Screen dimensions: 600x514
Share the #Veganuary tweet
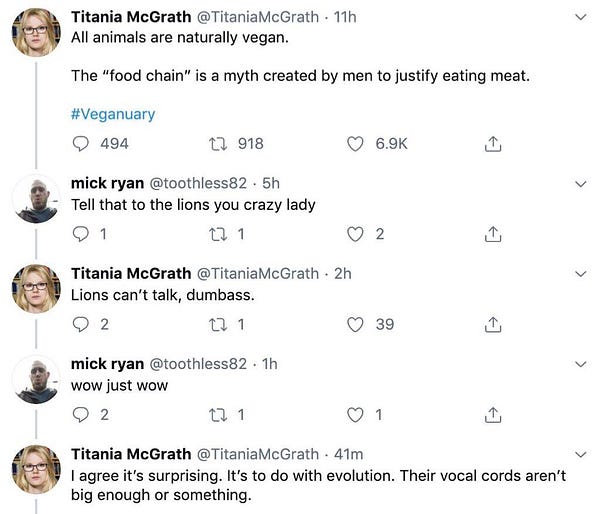pyautogui.click(x=491, y=144)
